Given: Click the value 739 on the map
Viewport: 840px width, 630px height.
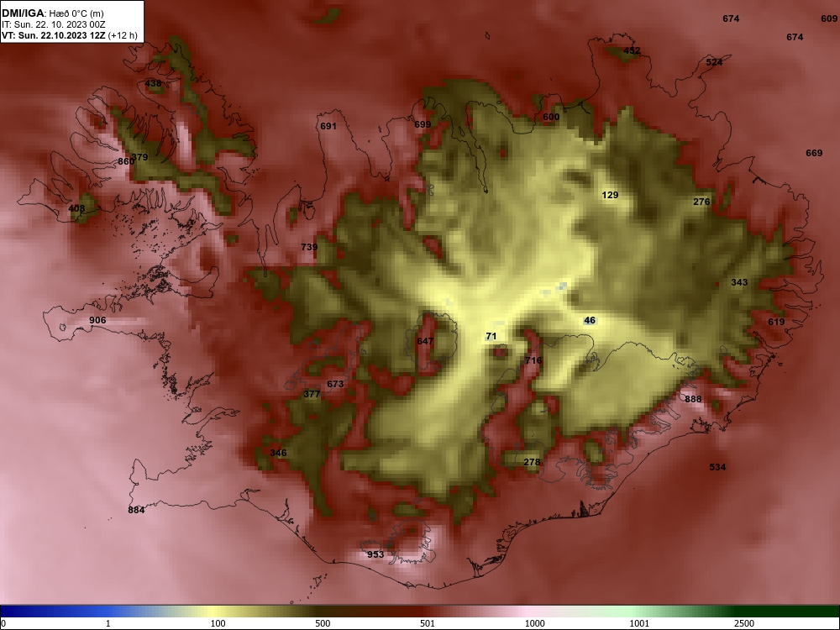Looking at the screenshot, I should 309,248.
